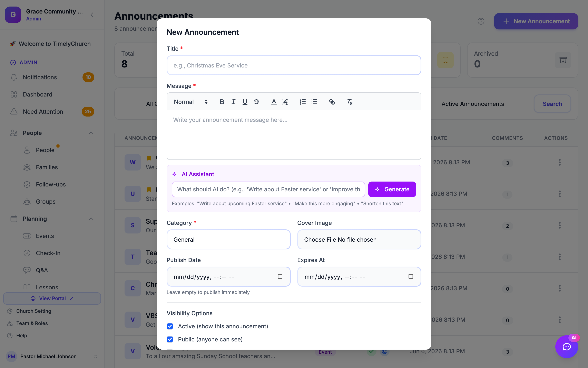
Task: Click the W announcement avatar
Action: pos(133,162)
